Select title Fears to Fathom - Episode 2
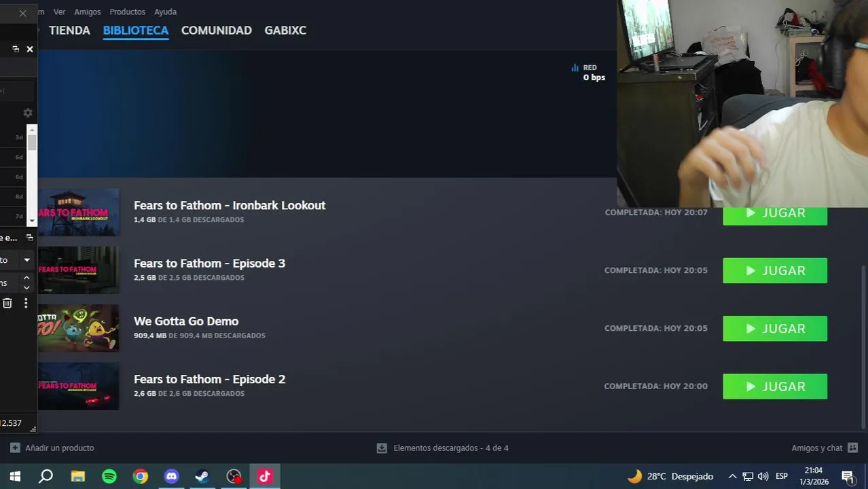Viewport: 868px width, 489px height. pos(209,379)
